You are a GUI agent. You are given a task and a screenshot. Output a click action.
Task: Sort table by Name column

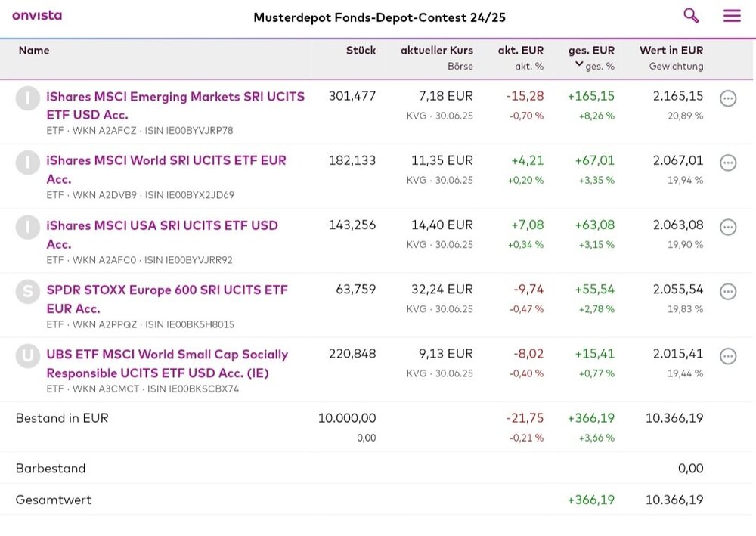[x=34, y=51]
